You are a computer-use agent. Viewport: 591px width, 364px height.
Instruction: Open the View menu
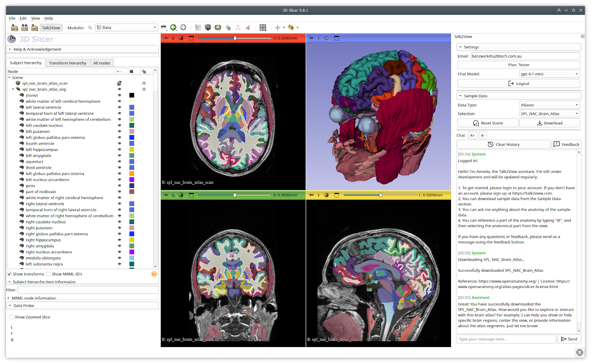click(x=35, y=18)
